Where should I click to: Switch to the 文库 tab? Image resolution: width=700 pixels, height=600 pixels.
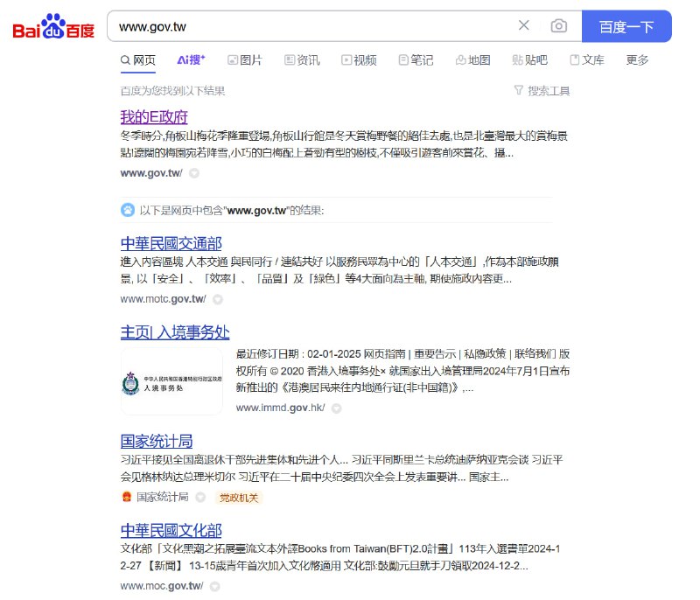583,60
